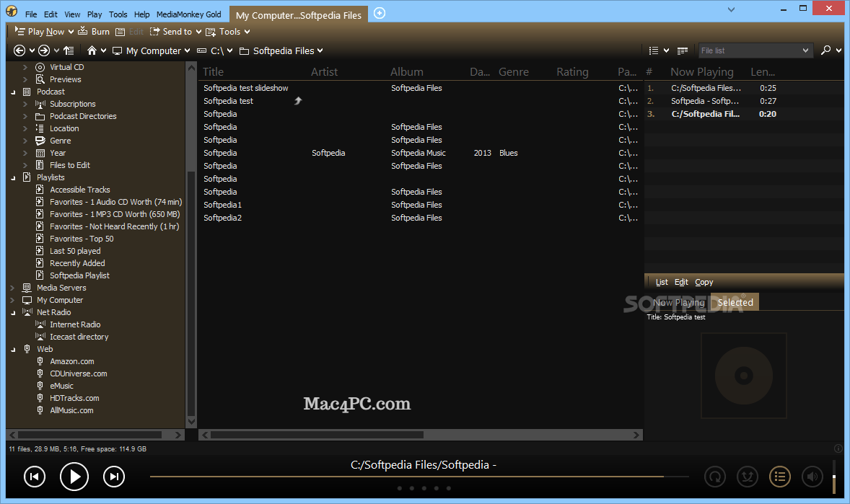This screenshot has height=504, width=850.
Task: Click the up-one-level icon beside the forward arrow
Action: pyautogui.click(x=69, y=50)
